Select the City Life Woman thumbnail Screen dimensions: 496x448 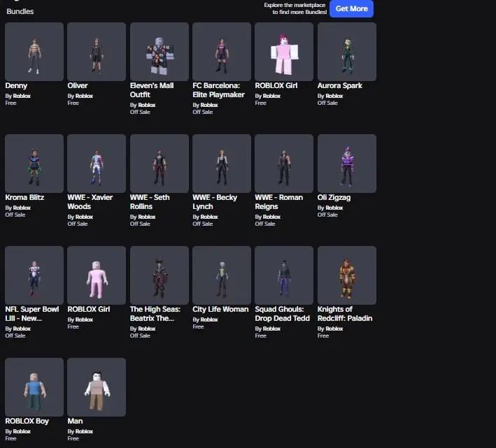tap(222, 275)
